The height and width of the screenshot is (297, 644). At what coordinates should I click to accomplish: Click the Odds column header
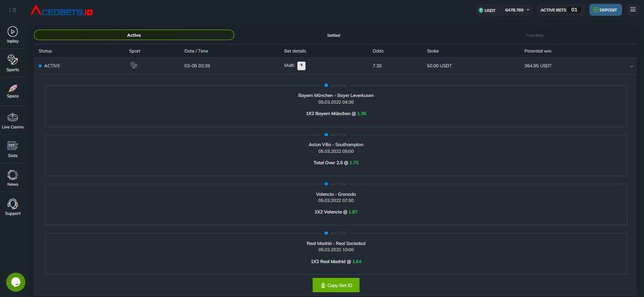pyautogui.click(x=378, y=51)
